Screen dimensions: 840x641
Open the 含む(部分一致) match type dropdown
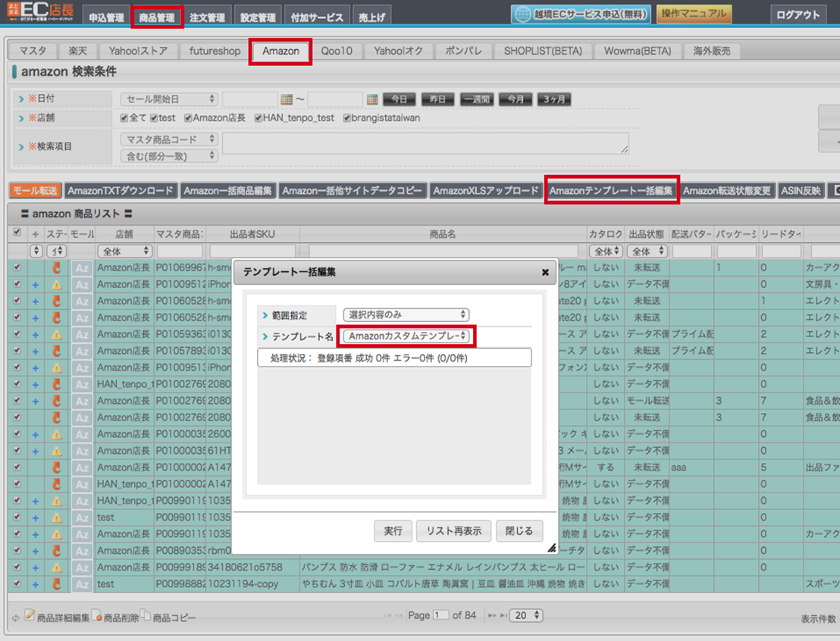169,156
